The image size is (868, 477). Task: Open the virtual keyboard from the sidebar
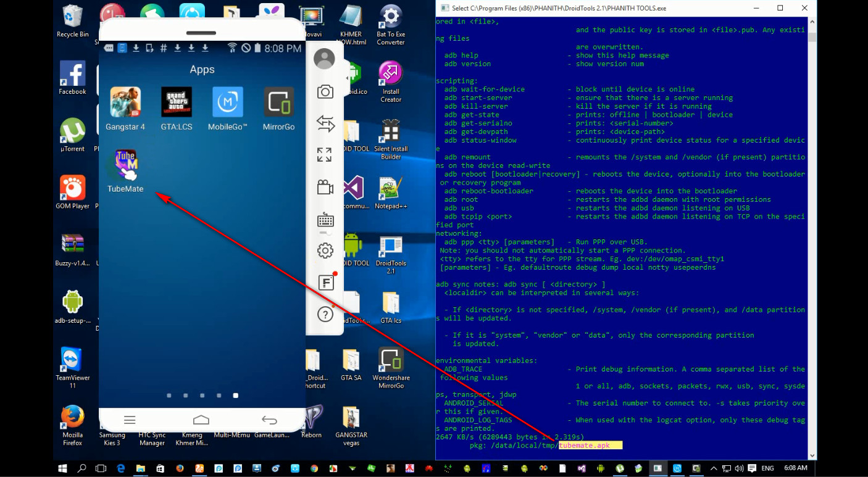pyautogui.click(x=325, y=220)
